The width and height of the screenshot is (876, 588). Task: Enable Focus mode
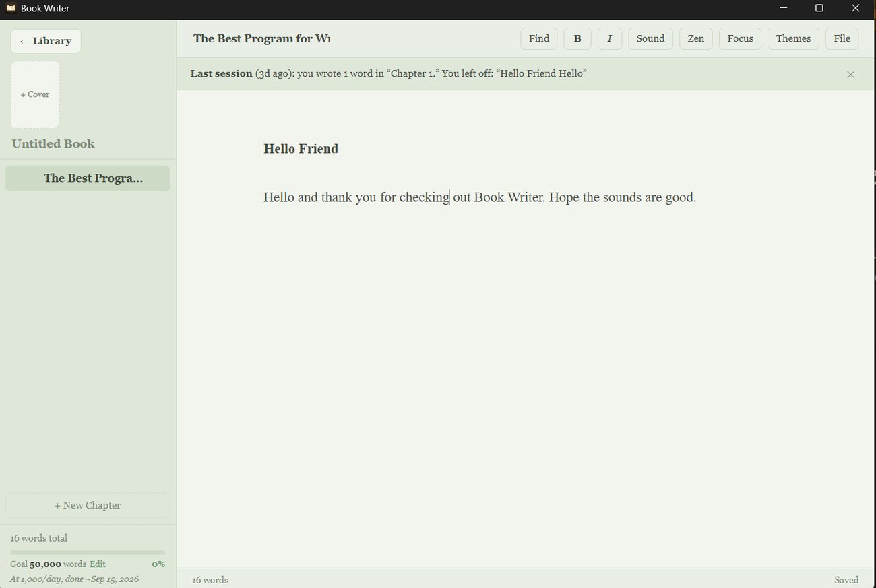coord(741,38)
